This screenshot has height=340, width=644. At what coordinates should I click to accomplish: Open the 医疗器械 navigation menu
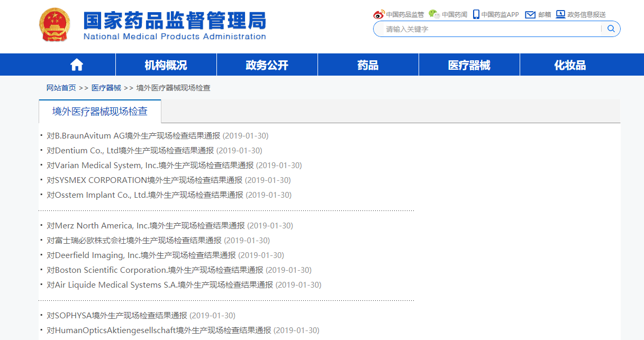tap(469, 65)
